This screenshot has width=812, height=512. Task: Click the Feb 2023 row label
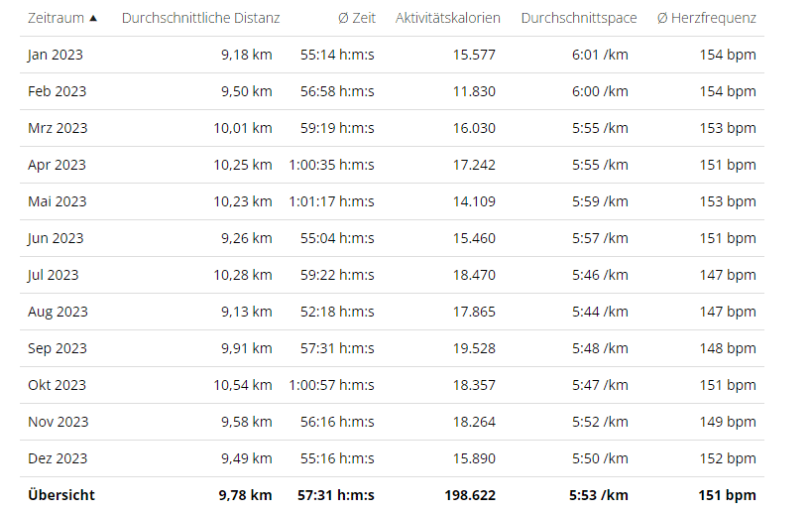57,91
